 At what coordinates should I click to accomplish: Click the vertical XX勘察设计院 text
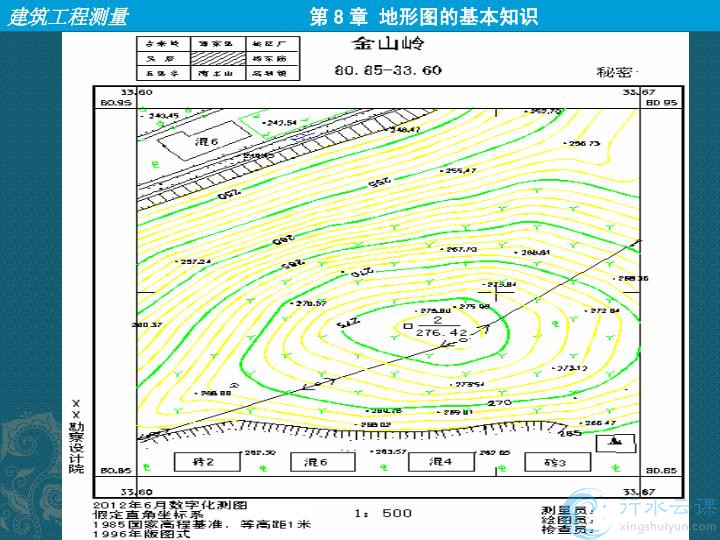coord(77,437)
